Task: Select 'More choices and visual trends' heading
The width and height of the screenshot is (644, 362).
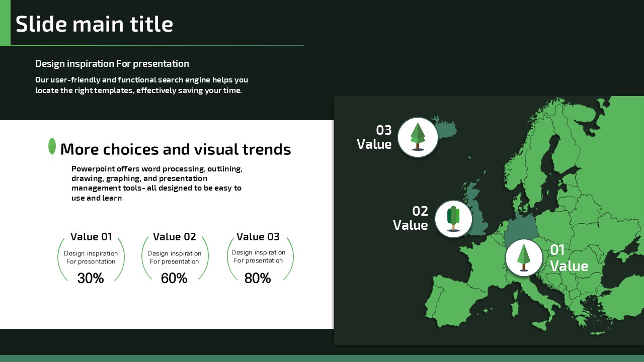Action: [175, 149]
